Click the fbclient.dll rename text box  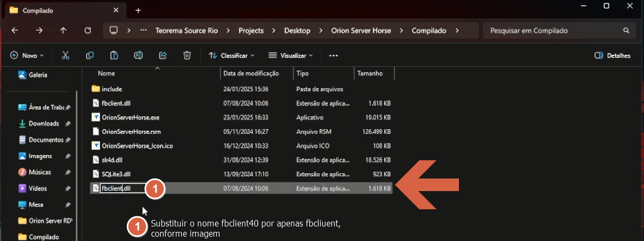click(x=123, y=188)
